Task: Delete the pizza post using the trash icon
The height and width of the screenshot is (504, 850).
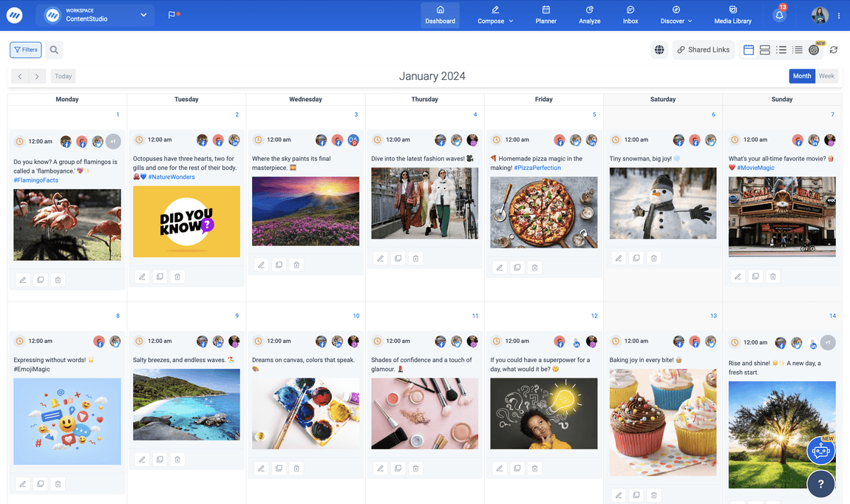Action: (x=534, y=267)
